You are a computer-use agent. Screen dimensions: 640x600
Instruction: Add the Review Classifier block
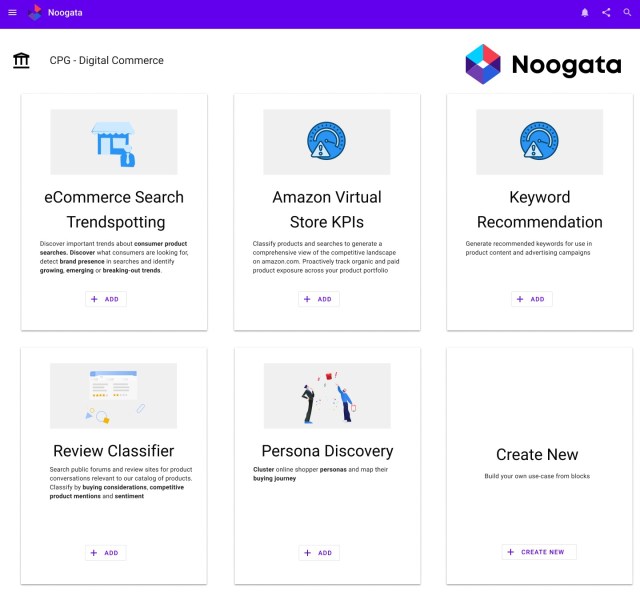click(x=106, y=553)
